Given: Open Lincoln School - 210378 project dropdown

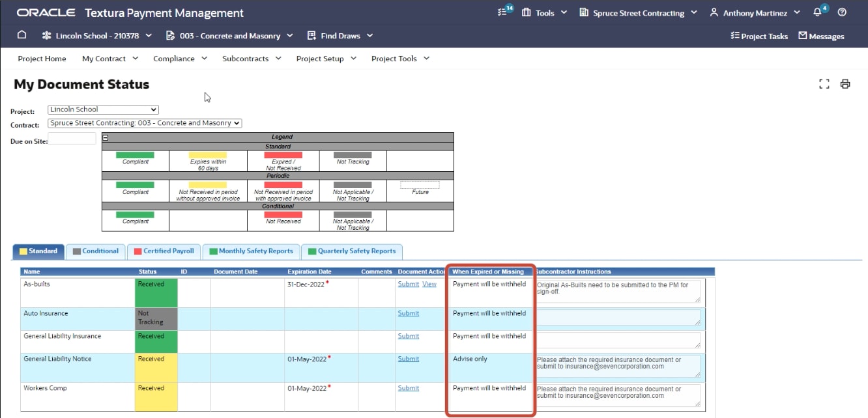Looking at the screenshot, I should 97,36.
